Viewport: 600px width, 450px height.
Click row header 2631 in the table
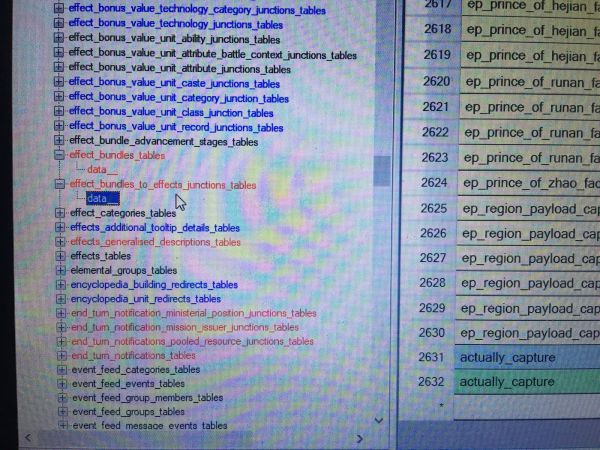pyautogui.click(x=432, y=356)
